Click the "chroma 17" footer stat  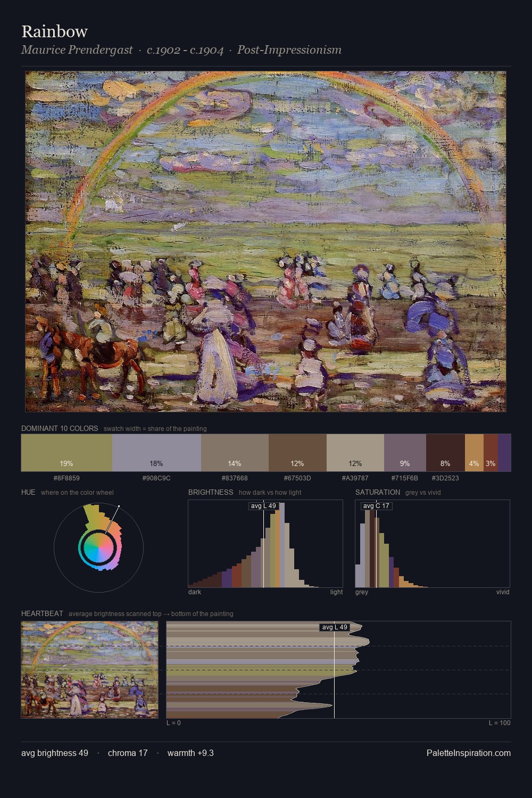128,753
